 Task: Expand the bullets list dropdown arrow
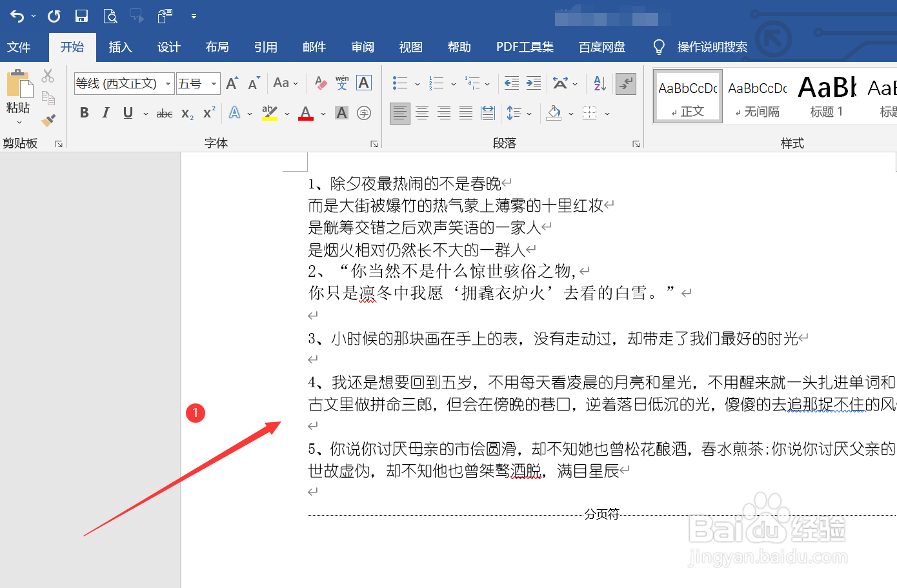pyautogui.click(x=418, y=83)
